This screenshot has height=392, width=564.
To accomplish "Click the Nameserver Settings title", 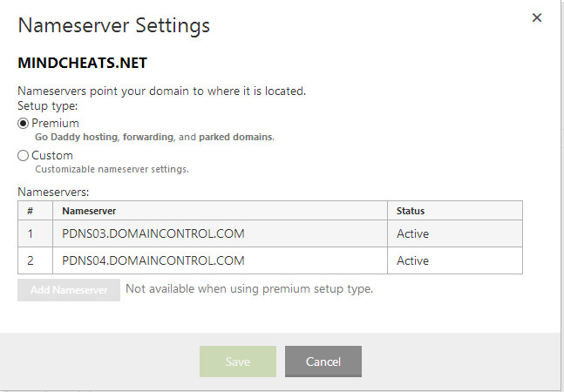I will tap(113, 26).
